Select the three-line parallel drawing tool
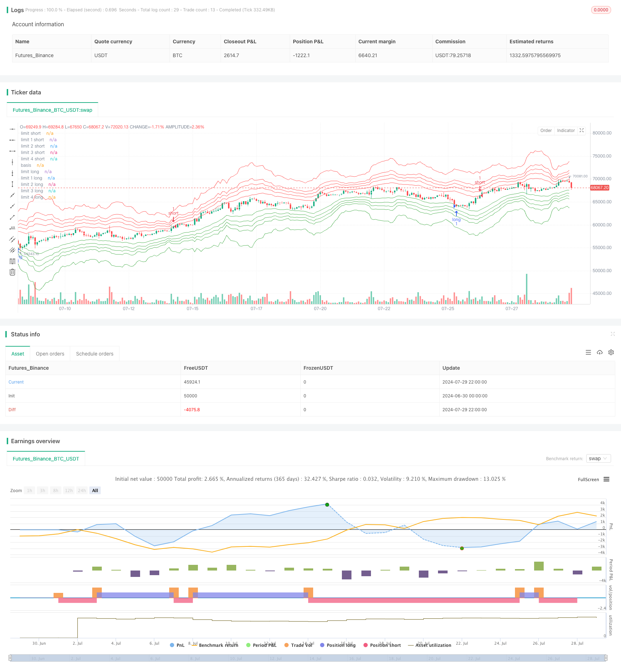The height and width of the screenshot is (672, 621). pos(12,250)
